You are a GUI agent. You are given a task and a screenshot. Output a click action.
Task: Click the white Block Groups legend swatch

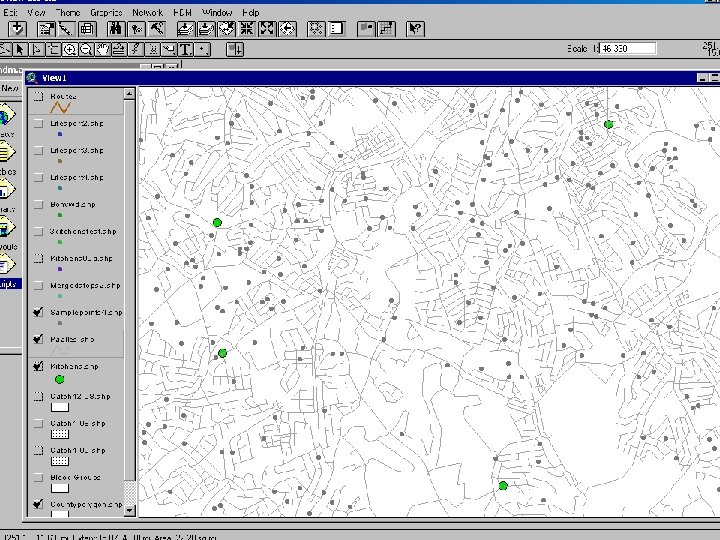(60, 489)
